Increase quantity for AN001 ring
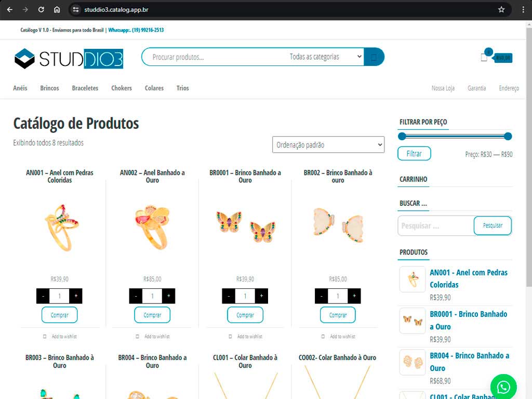This screenshot has height=399, width=532. point(76,296)
